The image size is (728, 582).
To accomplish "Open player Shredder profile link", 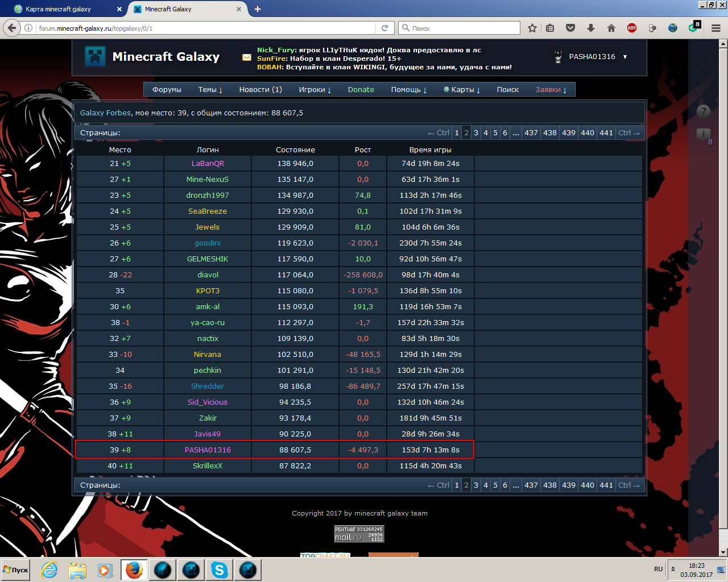I will (208, 386).
